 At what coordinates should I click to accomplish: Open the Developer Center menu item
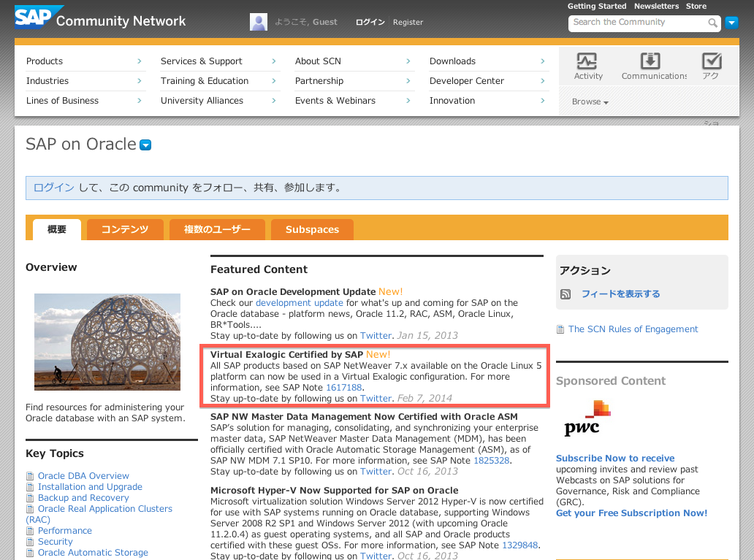tap(466, 81)
